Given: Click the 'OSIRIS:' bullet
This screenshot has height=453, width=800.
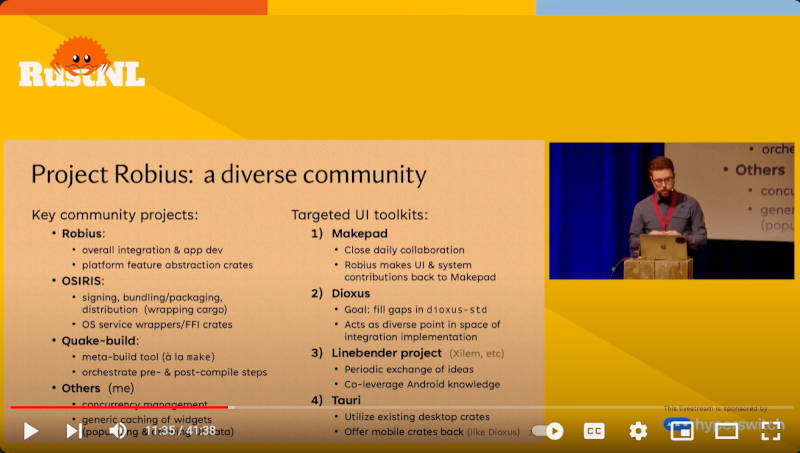Looking at the screenshot, I should [83, 281].
